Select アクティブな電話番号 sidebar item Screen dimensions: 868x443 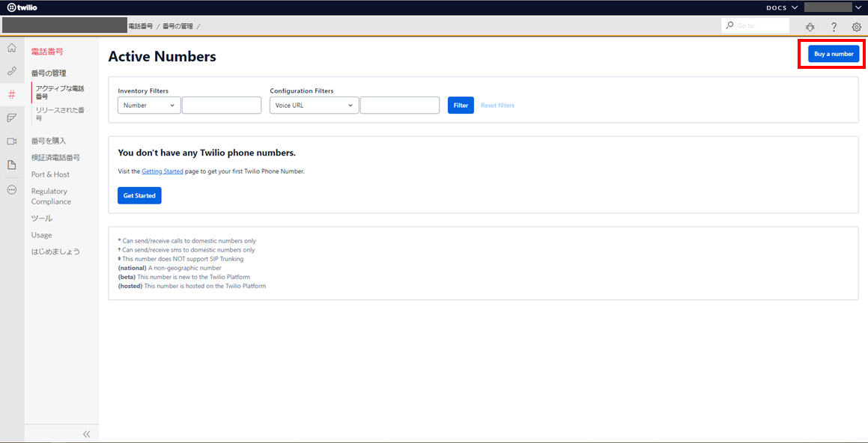coord(61,92)
